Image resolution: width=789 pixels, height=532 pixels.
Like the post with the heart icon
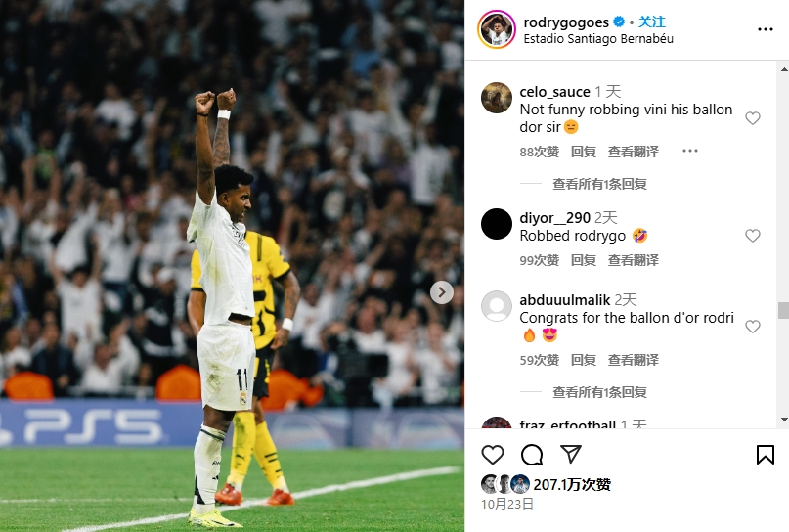(492, 455)
